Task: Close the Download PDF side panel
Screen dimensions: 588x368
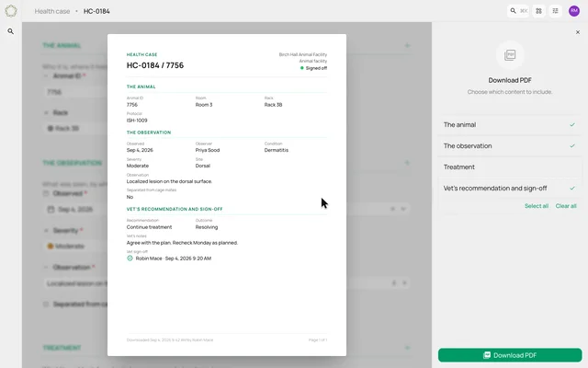Action: click(578, 32)
